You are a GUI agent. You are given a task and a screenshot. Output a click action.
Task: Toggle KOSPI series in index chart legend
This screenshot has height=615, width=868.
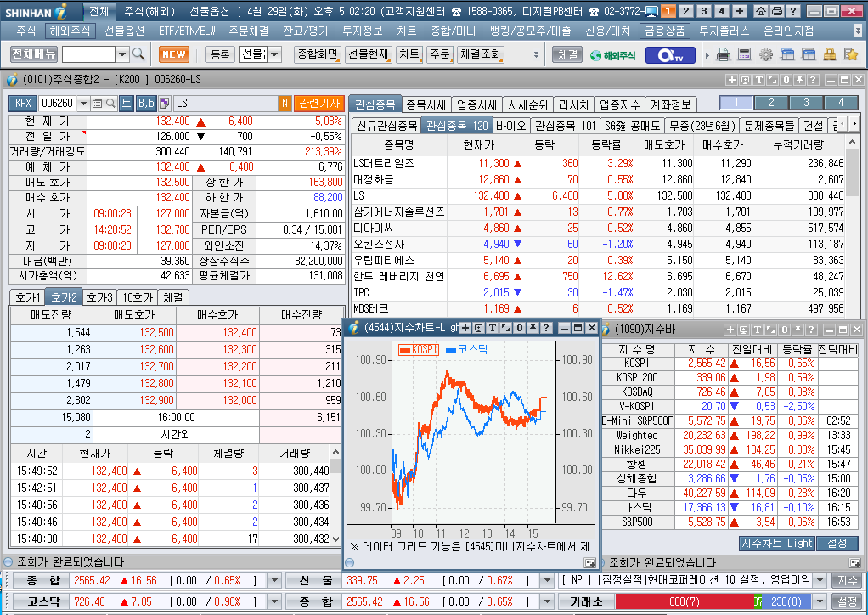tap(419, 349)
